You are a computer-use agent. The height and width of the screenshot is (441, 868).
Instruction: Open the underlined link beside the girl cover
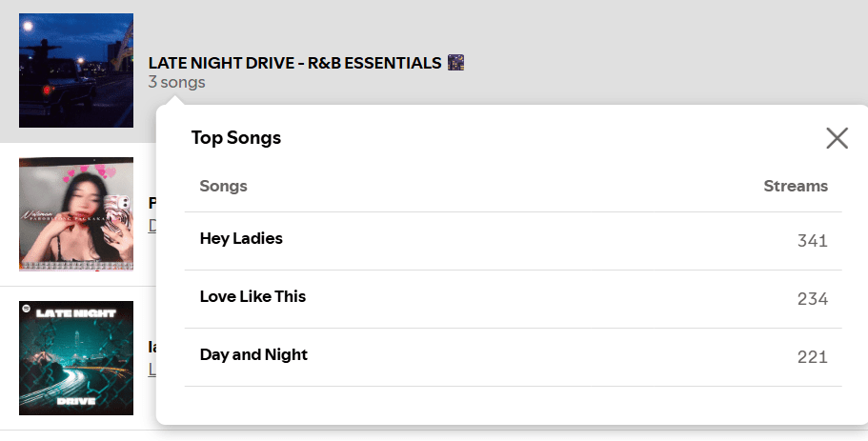(x=152, y=226)
